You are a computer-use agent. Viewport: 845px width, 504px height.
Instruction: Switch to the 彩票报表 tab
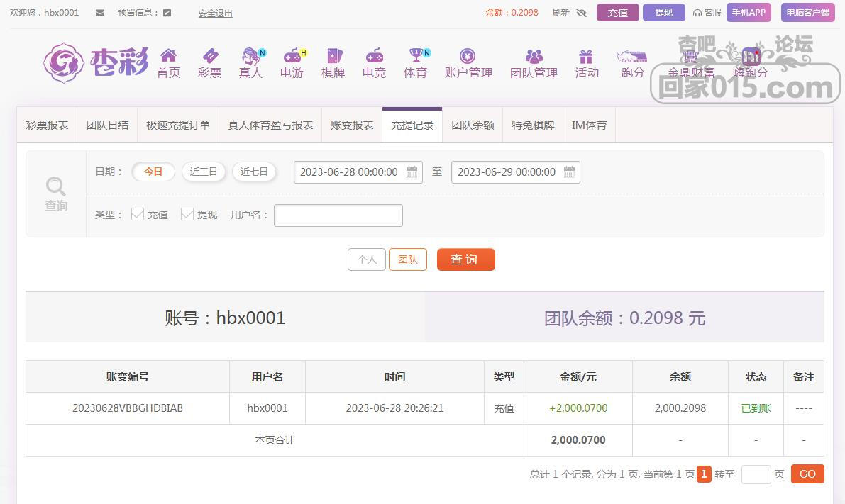tap(47, 125)
